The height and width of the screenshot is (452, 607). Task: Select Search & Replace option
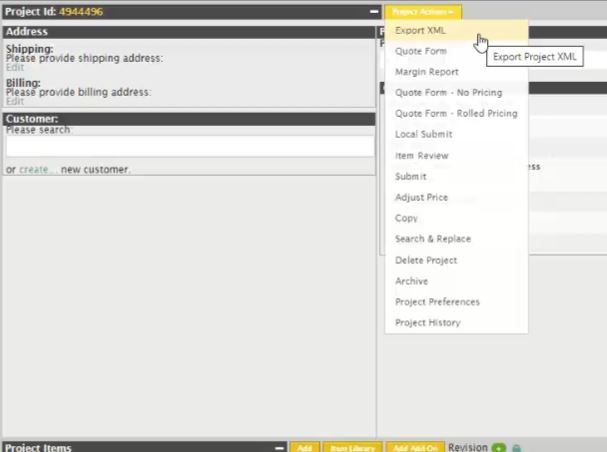433,239
